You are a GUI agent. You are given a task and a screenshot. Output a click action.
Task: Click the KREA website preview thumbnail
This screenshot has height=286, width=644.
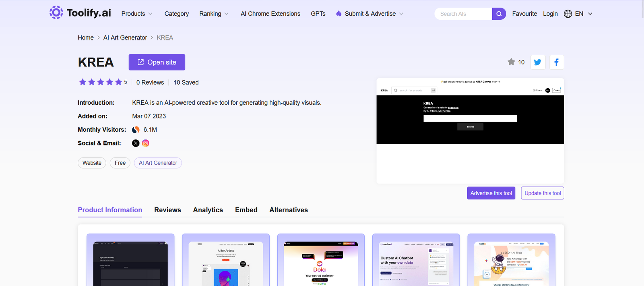point(470,131)
